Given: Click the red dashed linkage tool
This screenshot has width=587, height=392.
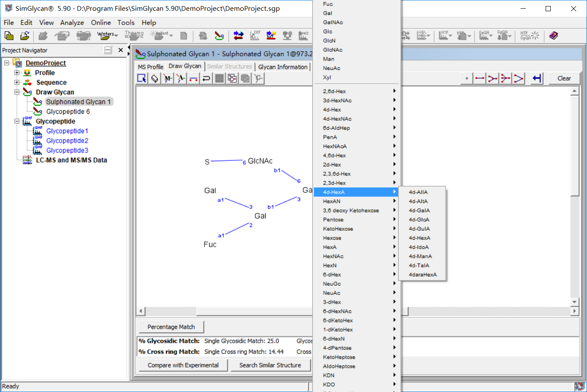Looking at the screenshot, I should 194,78.
